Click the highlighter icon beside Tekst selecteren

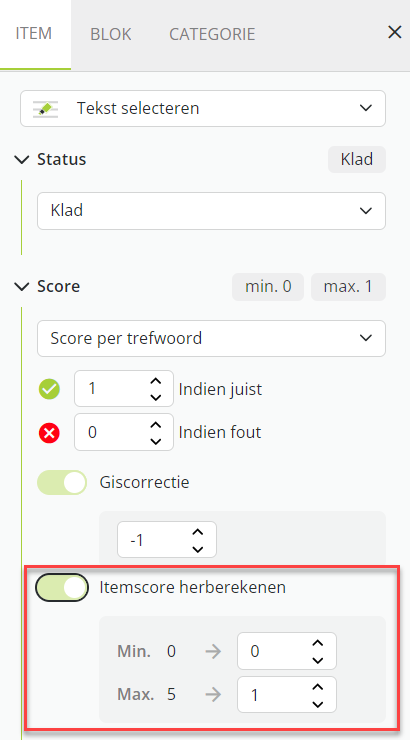[45, 109]
